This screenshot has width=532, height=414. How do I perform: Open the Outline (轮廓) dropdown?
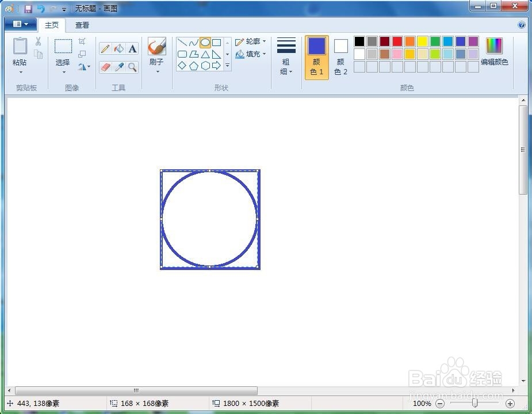click(250, 41)
